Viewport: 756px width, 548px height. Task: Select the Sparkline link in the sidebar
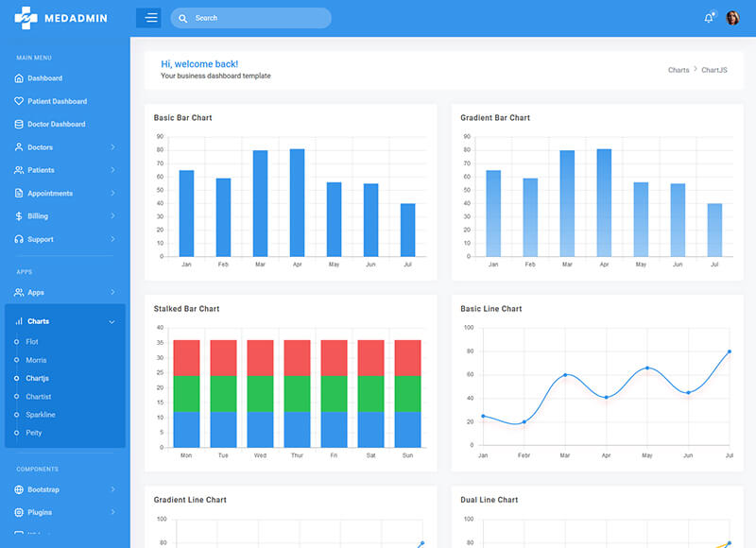point(41,414)
